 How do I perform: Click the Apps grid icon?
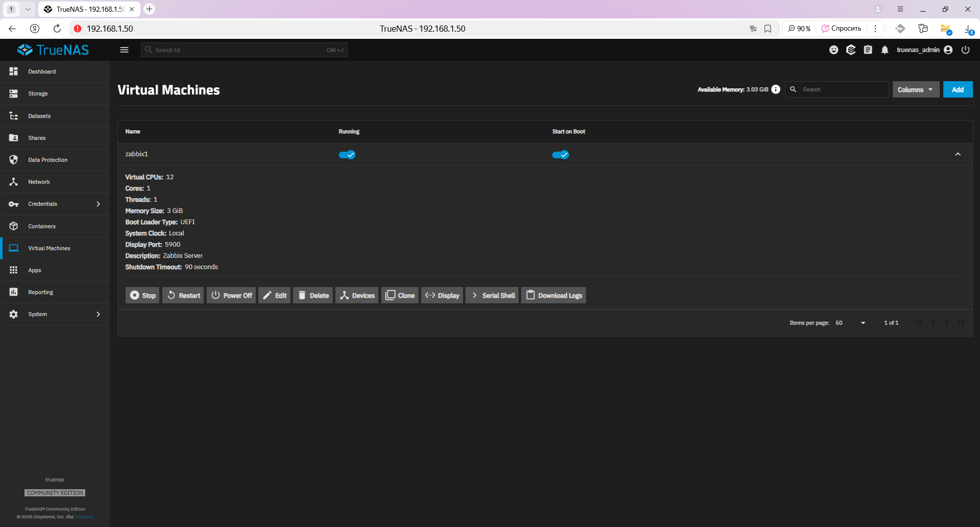(x=14, y=270)
